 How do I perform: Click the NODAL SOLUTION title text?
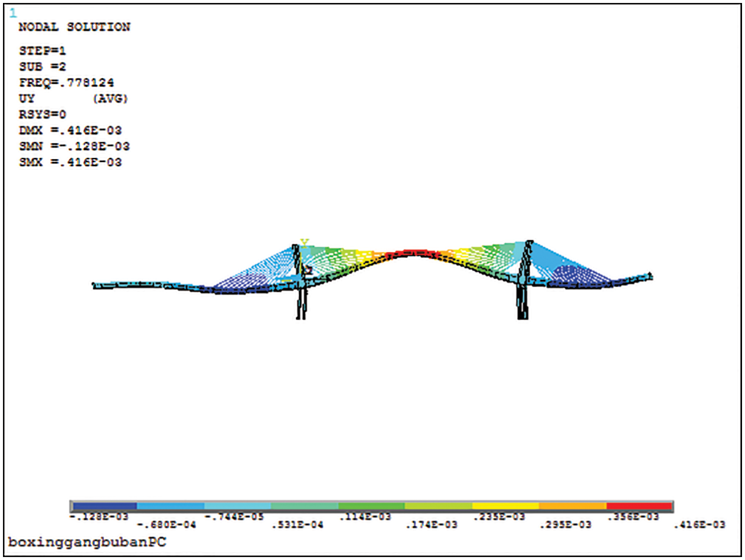[74, 27]
